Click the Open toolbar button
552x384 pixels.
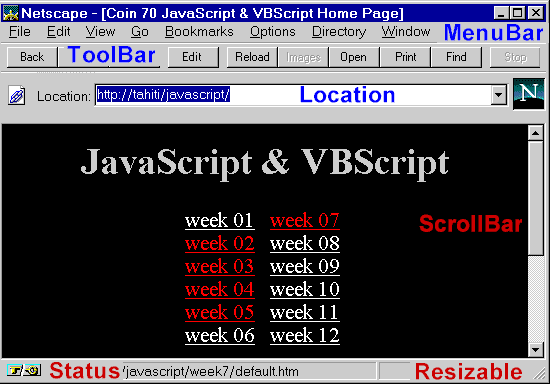point(354,57)
